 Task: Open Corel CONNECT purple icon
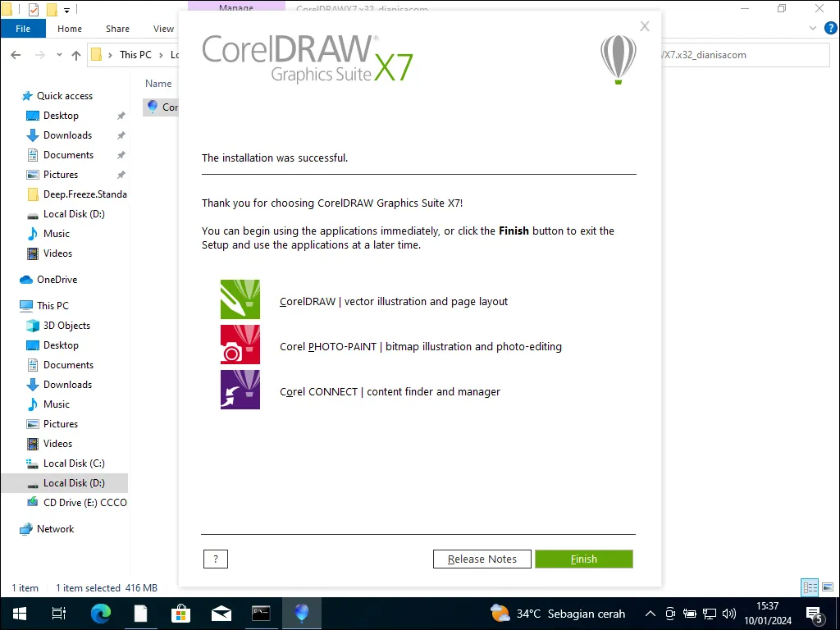pyautogui.click(x=240, y=390)
